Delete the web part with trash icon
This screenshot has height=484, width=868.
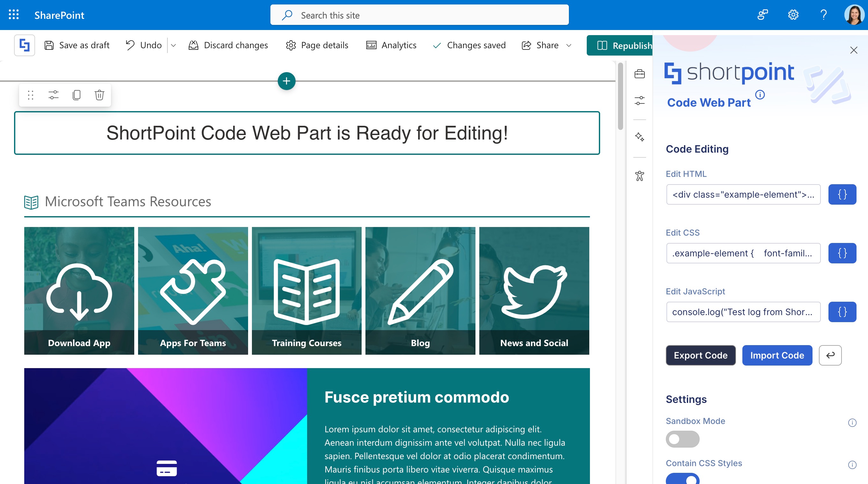[99, 95]
